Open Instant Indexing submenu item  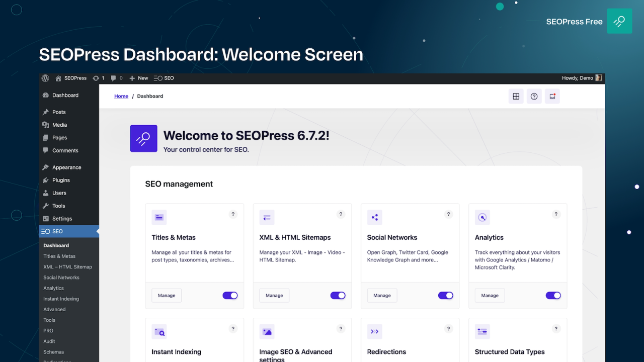(61, 299)
